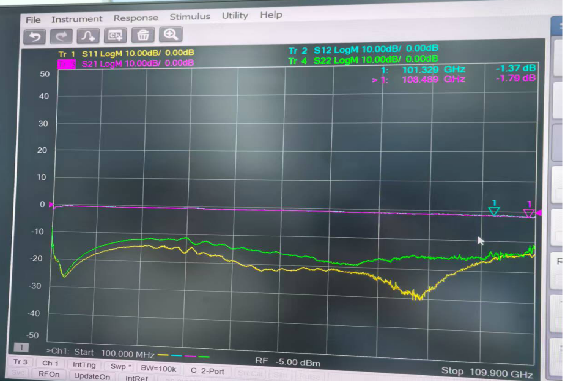Click the Ch 1 status bar button
588x382 pixels.
click(50, 363)
